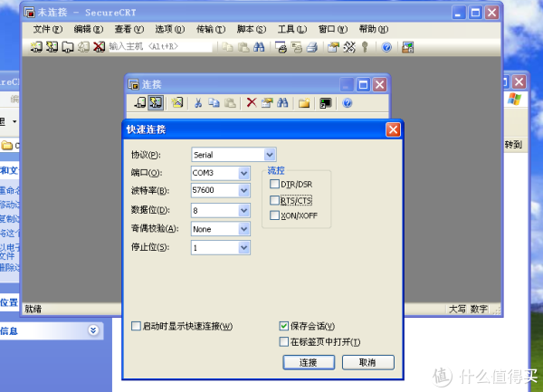Click the blue help icon in 连接 toolbar
Image resolution: width=543 pixels, height=392 pixels.
pos(347,103)
